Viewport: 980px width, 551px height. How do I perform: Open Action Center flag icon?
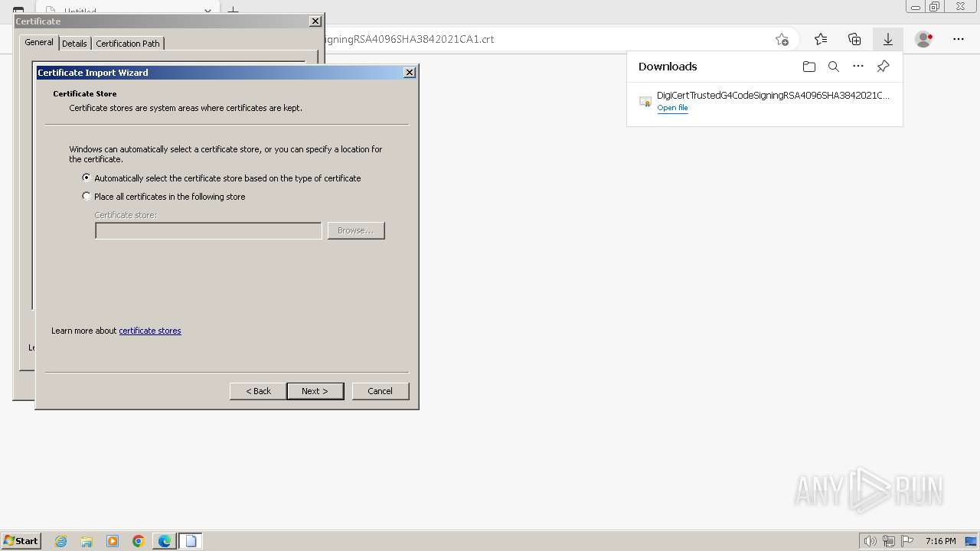click(907, 541)
